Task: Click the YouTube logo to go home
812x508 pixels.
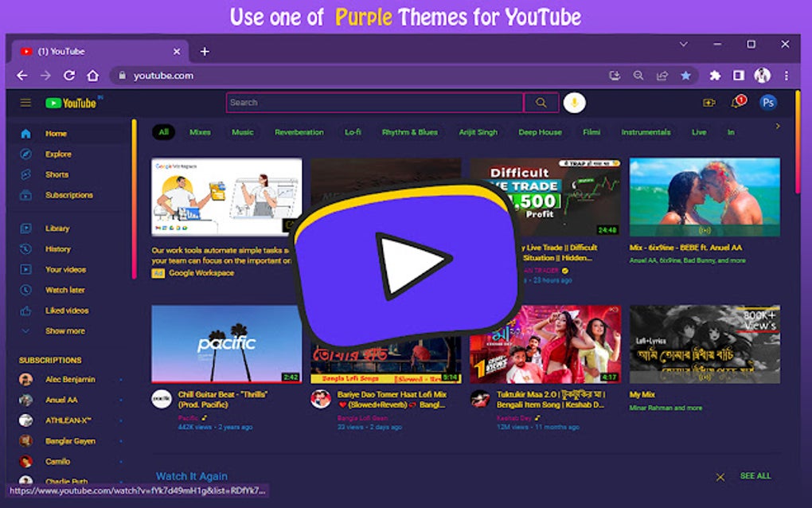Action: pos(70,102)
